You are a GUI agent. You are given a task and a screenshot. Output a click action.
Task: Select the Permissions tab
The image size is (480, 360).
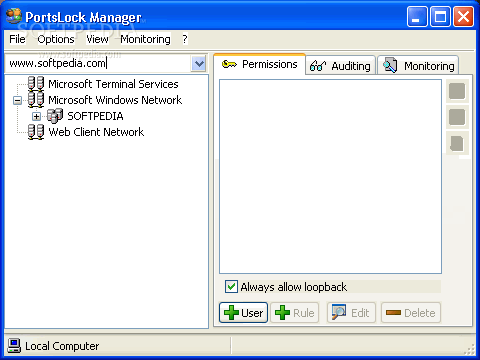pos(259,64)
